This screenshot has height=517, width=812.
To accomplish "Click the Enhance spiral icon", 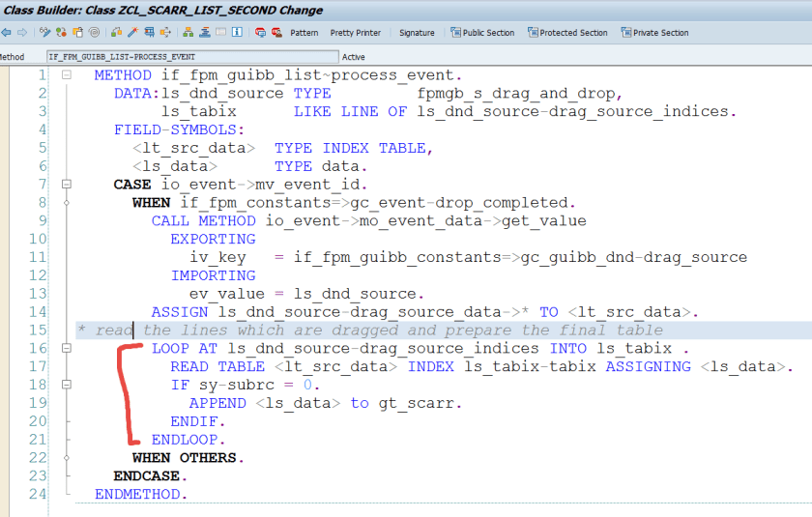I will (x=94, y=33).
